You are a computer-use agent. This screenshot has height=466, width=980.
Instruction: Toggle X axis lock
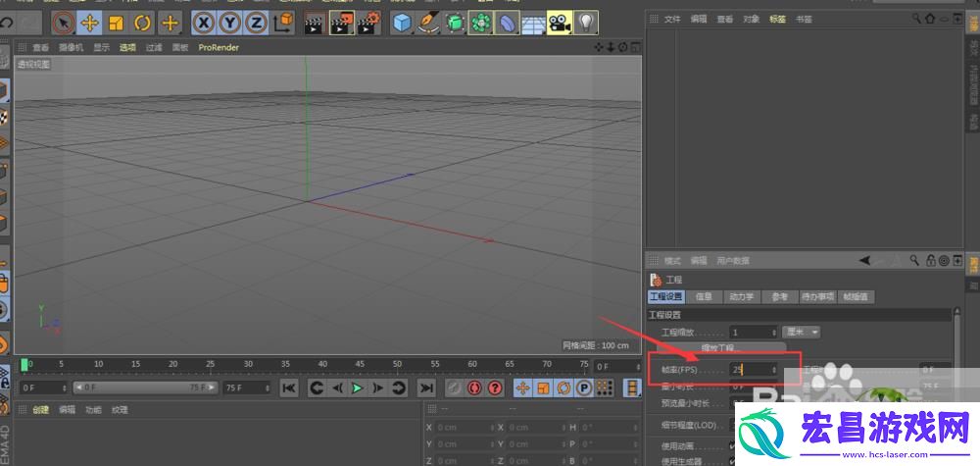click(x=203, y=24)
